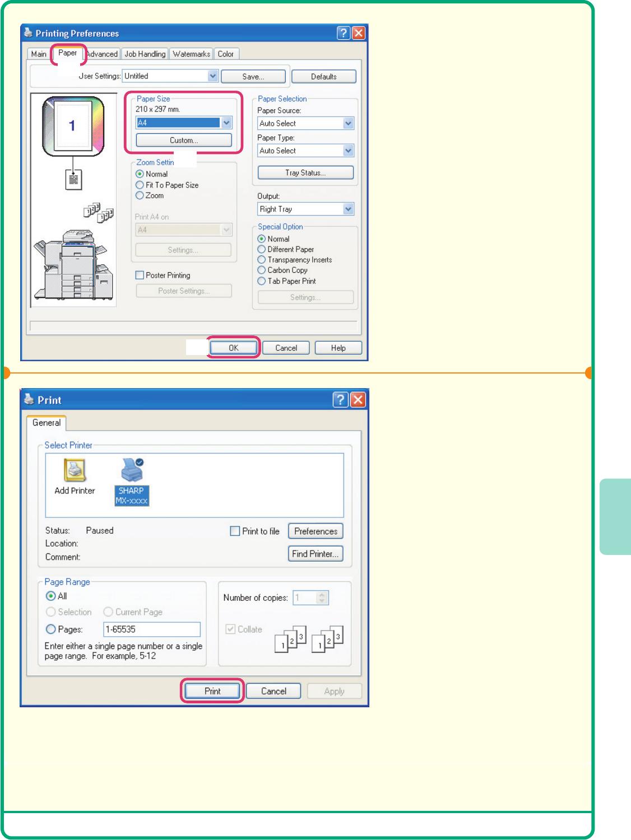Expand the Paper Size A4 dropdown
The image size is (631, 840).
(x=226, y=123)
